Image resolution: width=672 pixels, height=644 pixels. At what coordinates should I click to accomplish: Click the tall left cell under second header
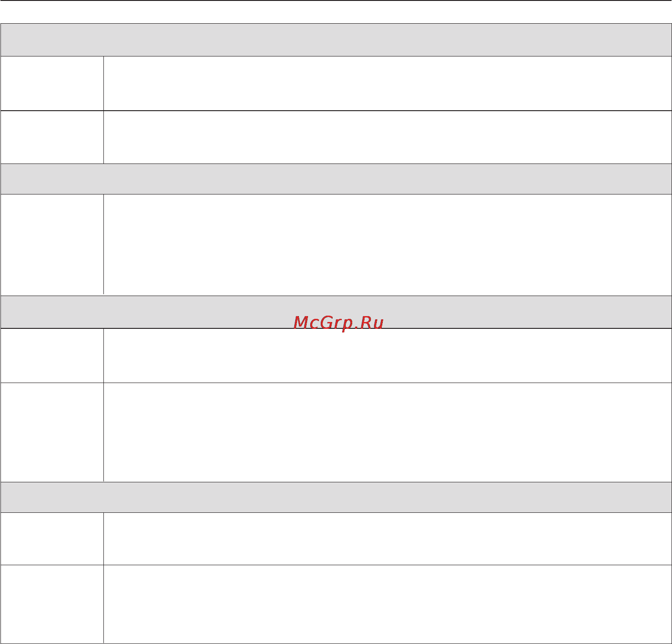tap(52, 245)
